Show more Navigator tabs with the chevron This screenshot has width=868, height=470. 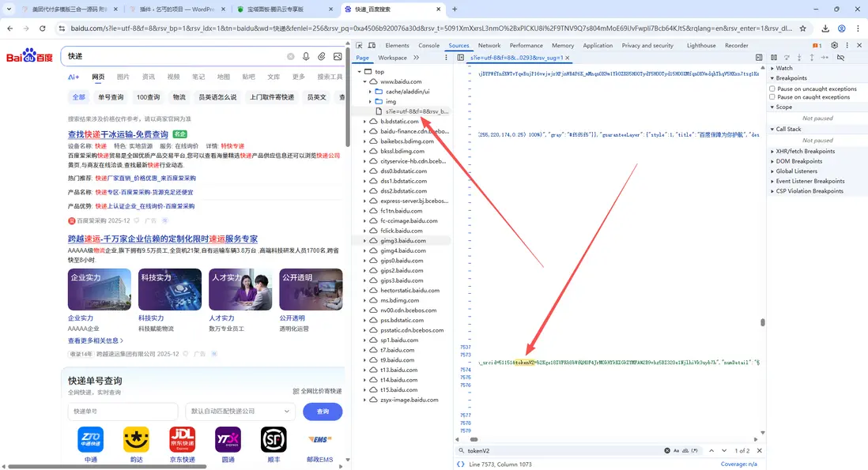[x=417, y=58]
